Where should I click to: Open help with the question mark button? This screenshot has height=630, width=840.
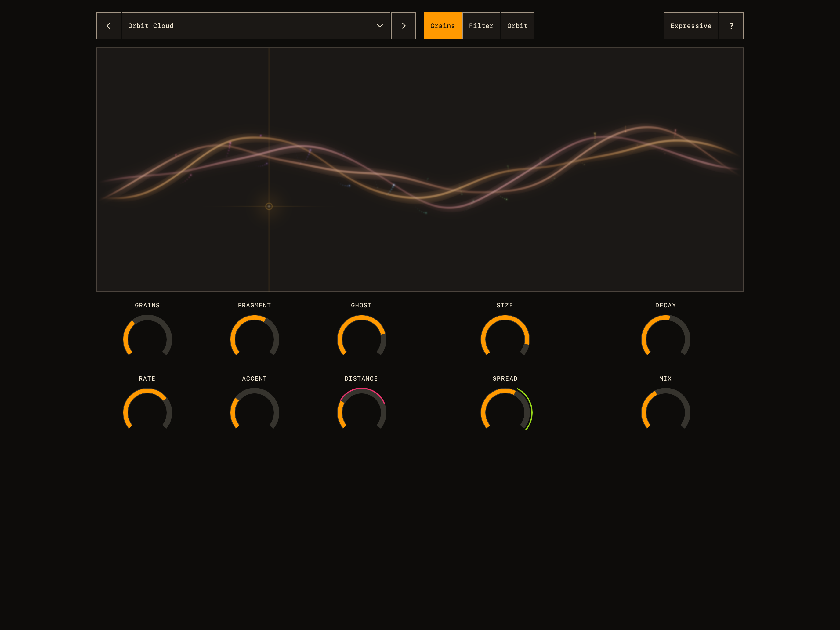coord(731,26)
